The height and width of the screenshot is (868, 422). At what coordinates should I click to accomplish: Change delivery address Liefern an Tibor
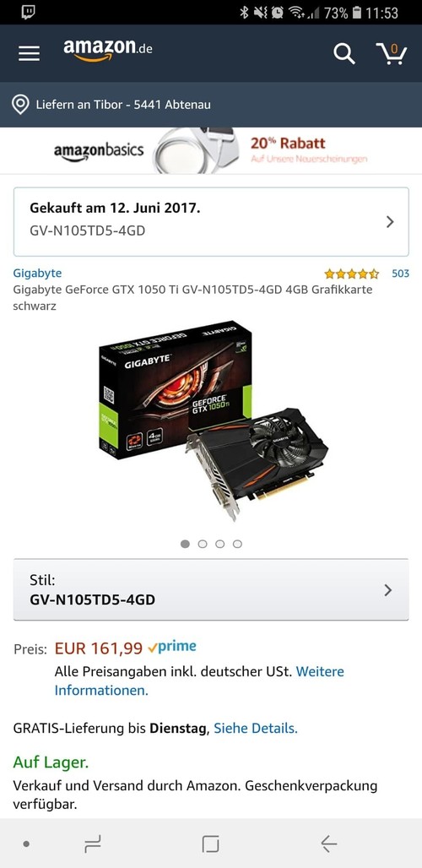tap(122, 104)
